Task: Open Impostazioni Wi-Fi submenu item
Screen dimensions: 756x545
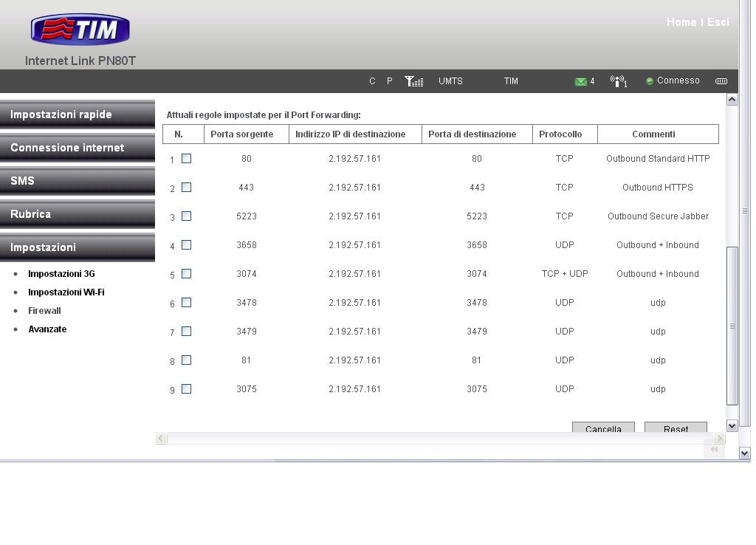Action: 66,292
